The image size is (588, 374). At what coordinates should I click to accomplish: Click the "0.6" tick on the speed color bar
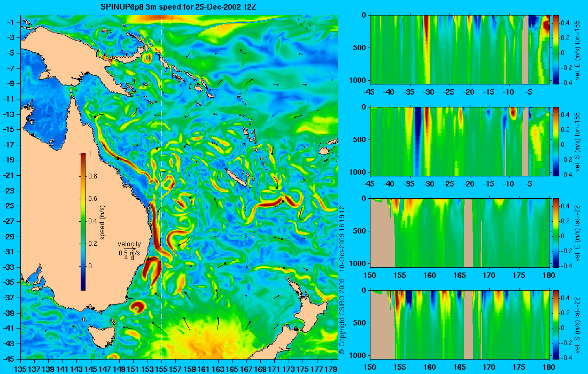pos(92,199)
